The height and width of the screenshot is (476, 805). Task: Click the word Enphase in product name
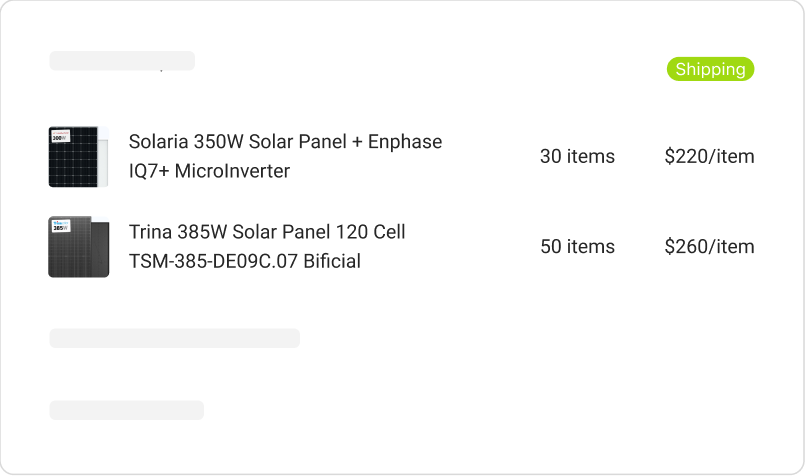click(x=405, y=142)
